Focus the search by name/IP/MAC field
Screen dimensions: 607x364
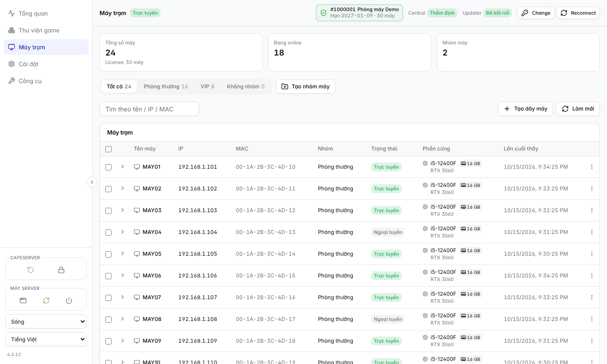click(x=149, y=109)
